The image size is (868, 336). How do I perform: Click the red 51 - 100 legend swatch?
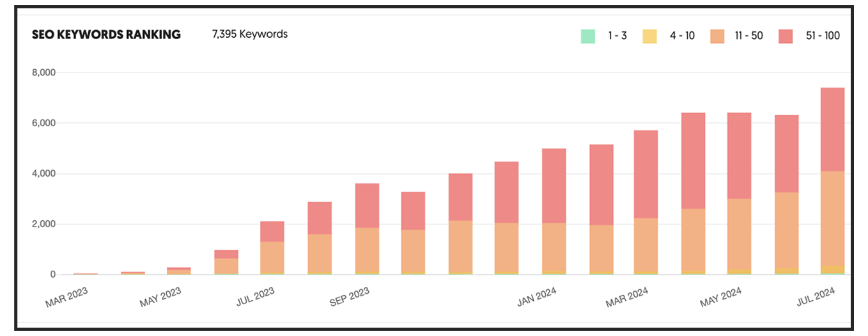786,36
